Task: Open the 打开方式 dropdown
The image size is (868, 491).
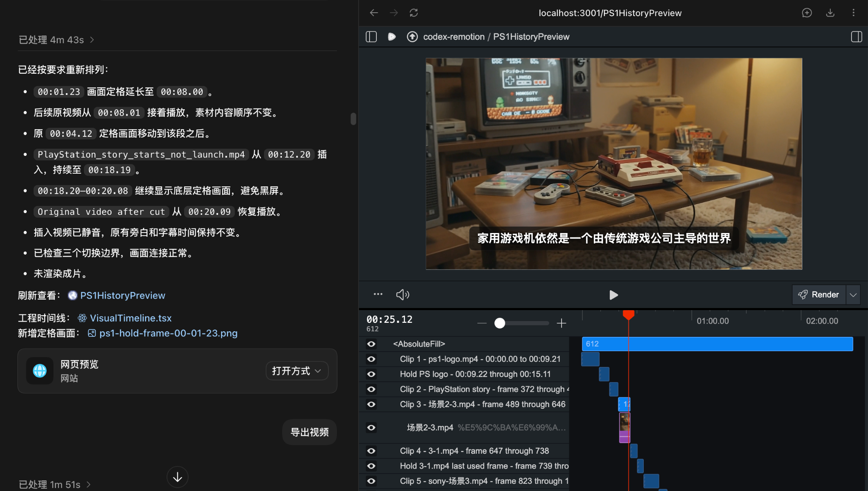Action: click(297, 371)
